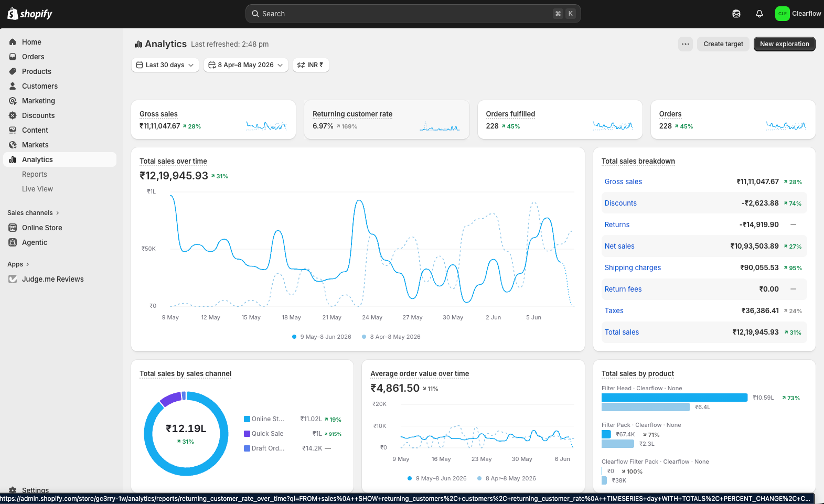Click the Clearflow store avatar

point(783,14)
